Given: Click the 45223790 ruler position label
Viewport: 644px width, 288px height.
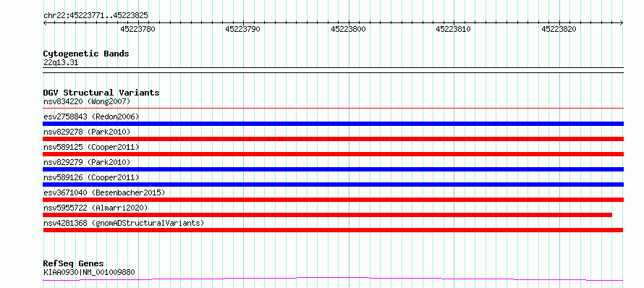Looking at the screenshot, I should (x=242, y=29).
